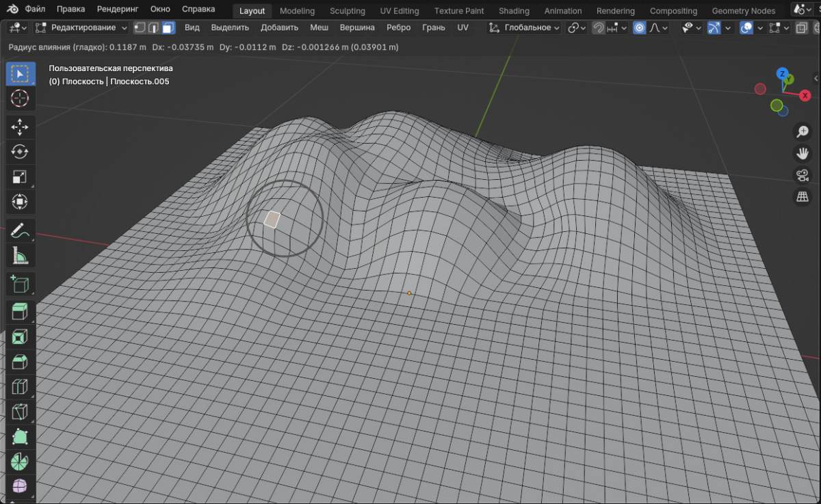Click the zoom magnifier viewport button
This screenshot has width=821, height=504.
[x=802, y=131]
